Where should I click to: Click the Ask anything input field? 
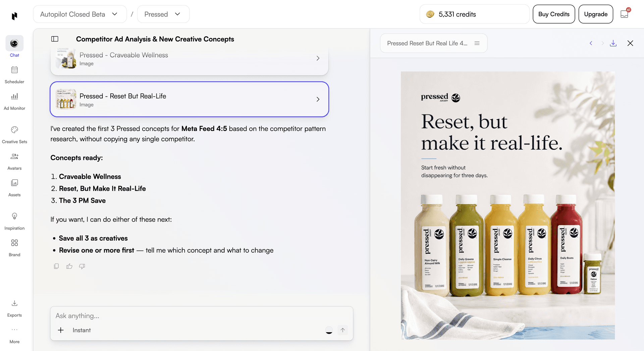click(x=201, y=316)
